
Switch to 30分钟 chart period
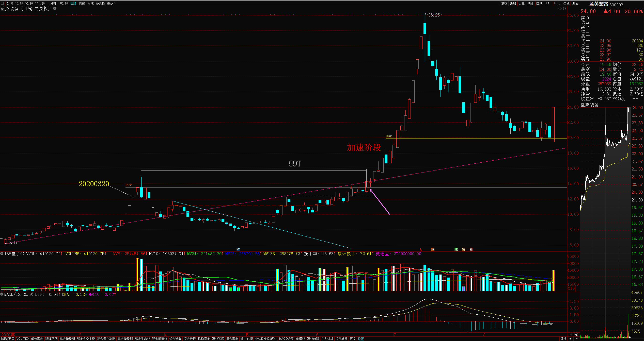[52, 3]
